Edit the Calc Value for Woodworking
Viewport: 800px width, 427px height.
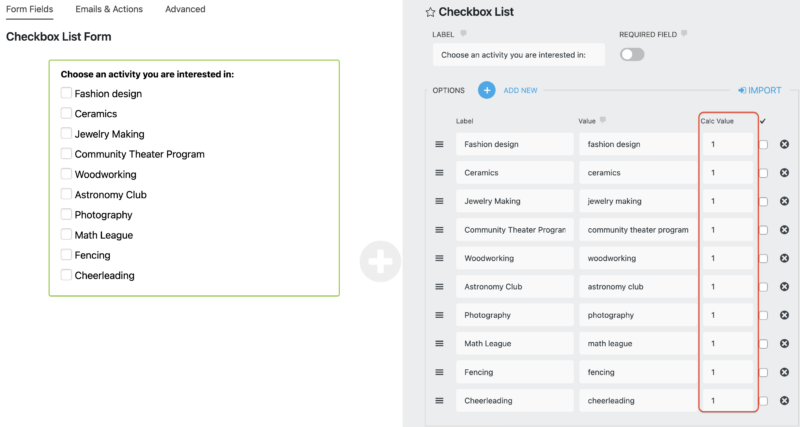(728, 258)
